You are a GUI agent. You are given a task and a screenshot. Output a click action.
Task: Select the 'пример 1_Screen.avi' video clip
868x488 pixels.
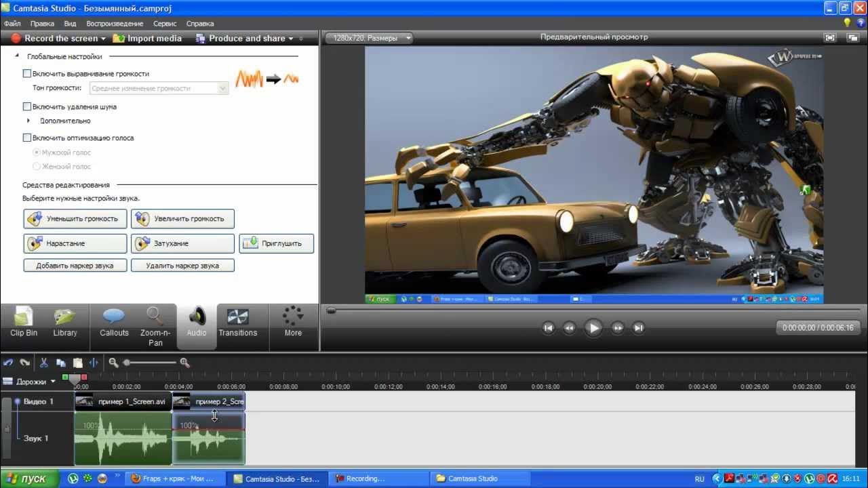point(123,401)
